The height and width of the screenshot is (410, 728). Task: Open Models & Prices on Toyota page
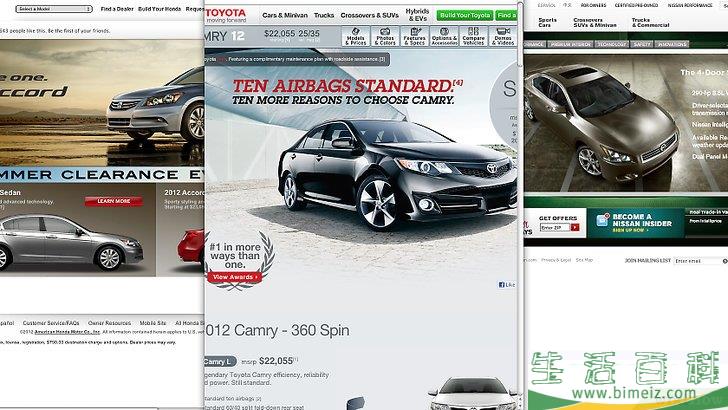pos(356,37)
